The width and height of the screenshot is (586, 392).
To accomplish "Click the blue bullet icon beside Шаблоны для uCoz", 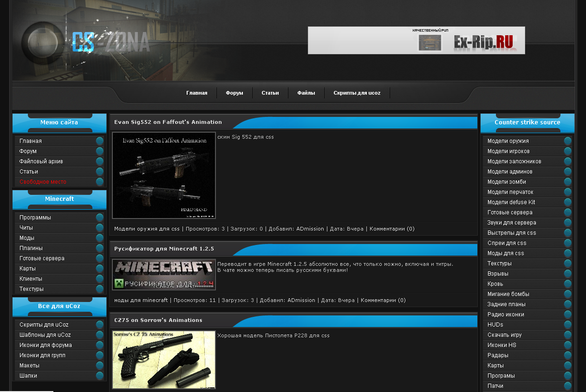I will pyautogui.click(x=100, y=335).
